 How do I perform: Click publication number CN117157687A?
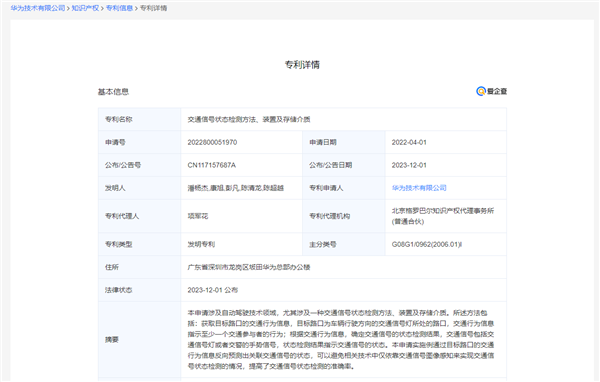(212, 165)
